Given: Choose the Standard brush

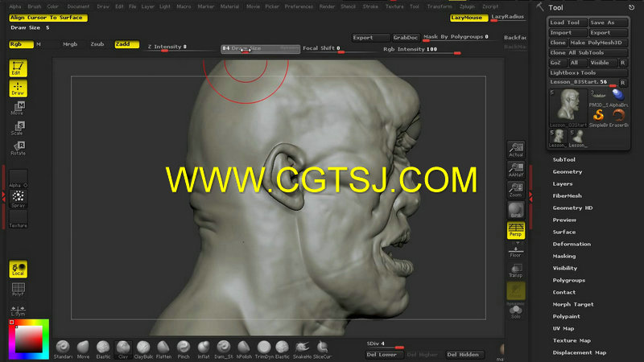Looking at the screenshot, I should 63,350.
